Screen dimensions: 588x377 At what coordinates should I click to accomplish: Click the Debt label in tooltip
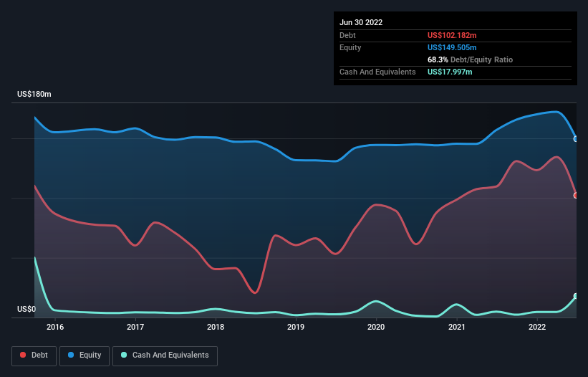tap(347, 35)
